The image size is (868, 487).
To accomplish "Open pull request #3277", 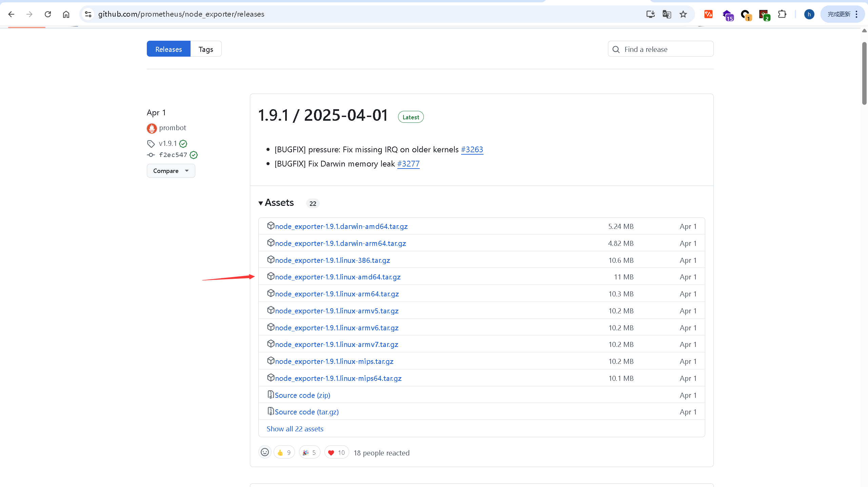I will [x=408, y=164].
